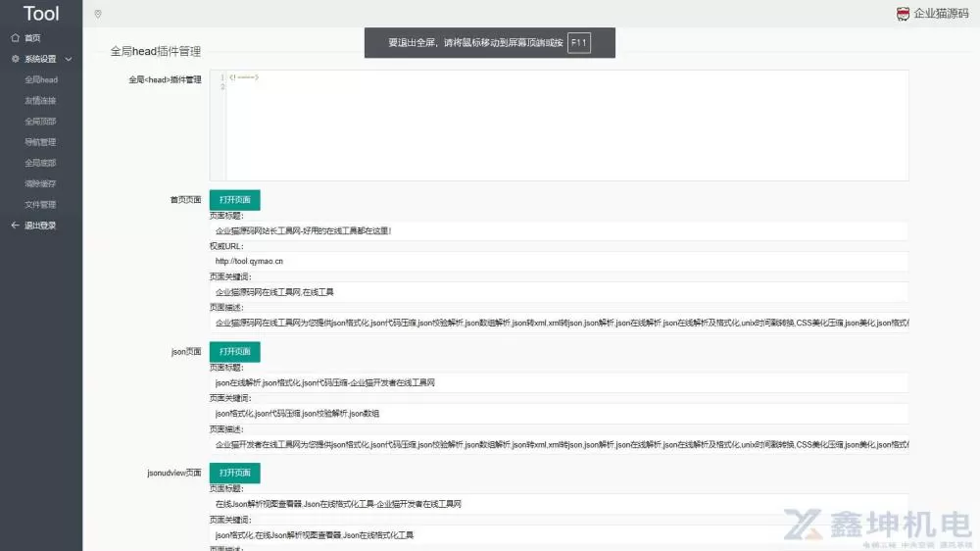
Task: Click the json页面 section label
Action: [x=186, y=352]
